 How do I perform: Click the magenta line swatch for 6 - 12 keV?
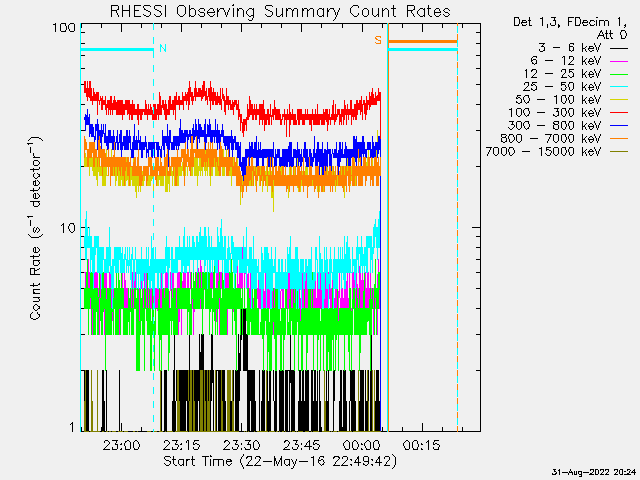(x=619, y=62)
